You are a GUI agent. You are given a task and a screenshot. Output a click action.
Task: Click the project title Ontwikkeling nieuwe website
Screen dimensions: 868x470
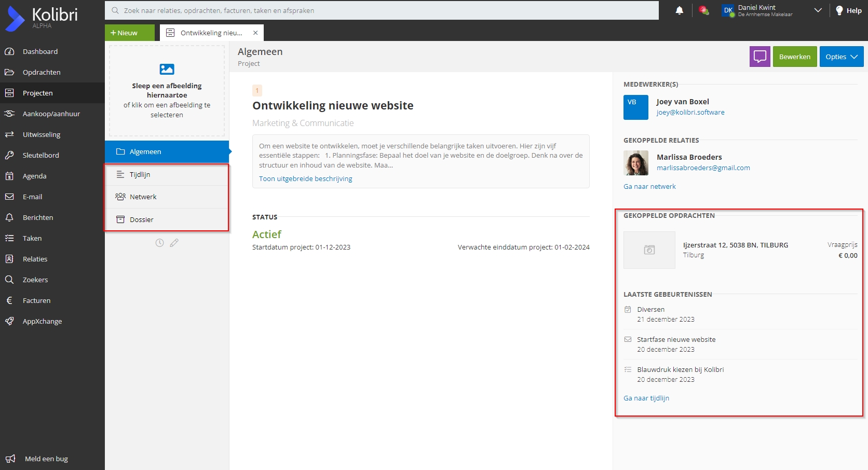tap(333, 105)
